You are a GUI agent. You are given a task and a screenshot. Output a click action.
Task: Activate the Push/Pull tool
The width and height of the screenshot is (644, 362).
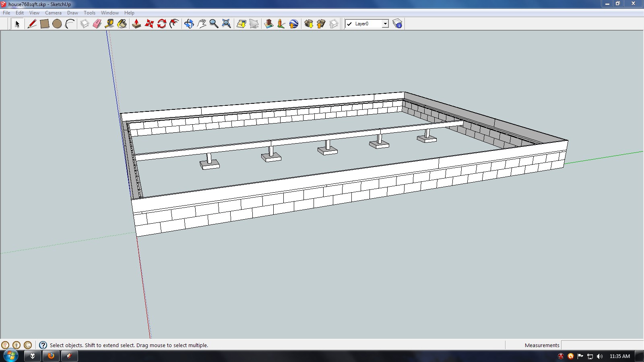136,24
